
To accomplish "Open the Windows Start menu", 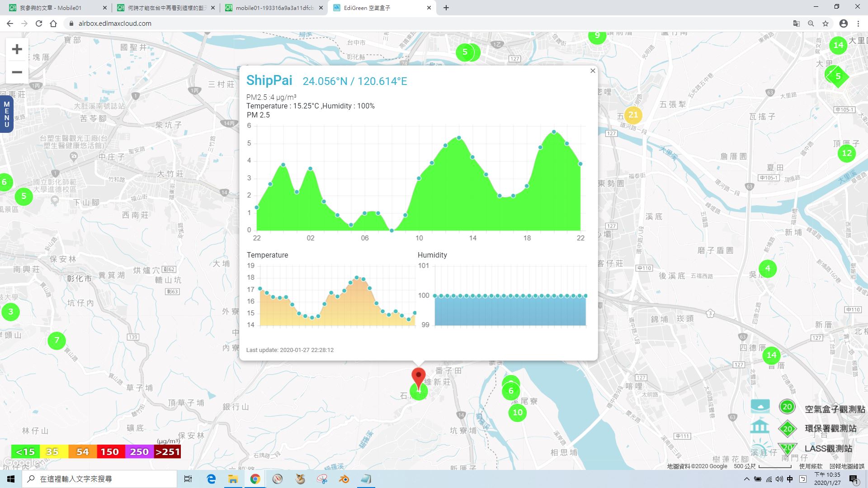I will [11, 479].
